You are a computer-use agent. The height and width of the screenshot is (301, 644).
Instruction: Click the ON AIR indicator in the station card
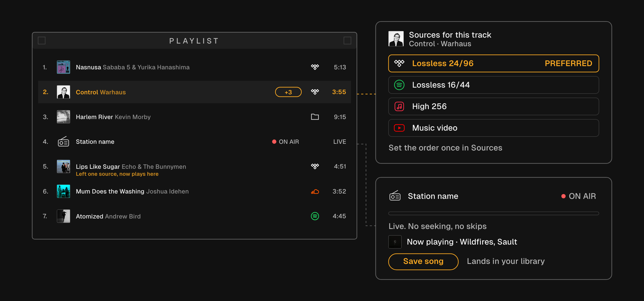pos(579,196)
